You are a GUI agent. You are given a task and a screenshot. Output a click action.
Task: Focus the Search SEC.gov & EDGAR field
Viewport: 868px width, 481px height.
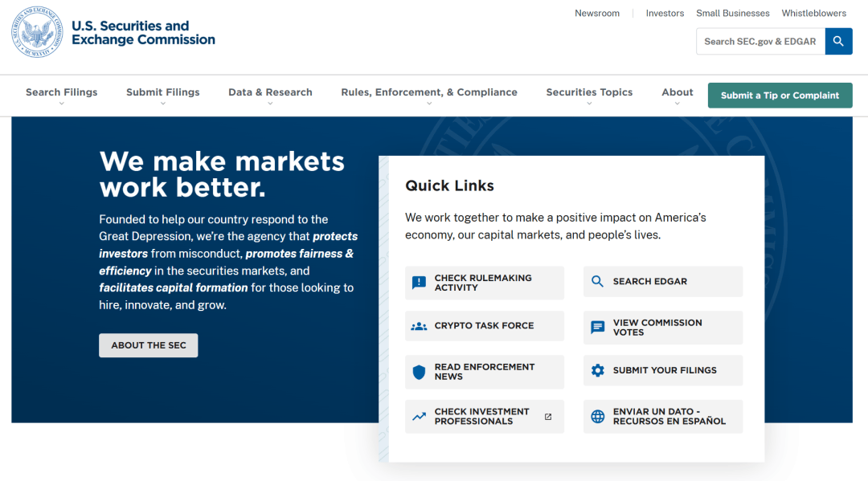click(759, 42)
